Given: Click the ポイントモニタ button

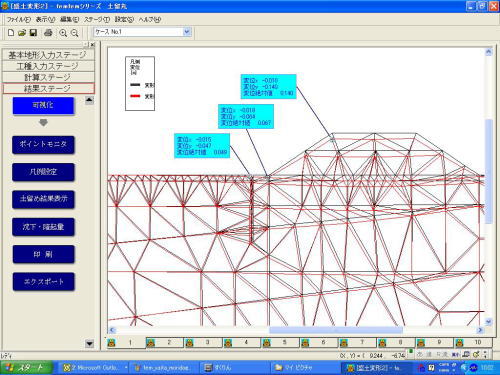Looking at the screenshot, I should coord(43,144).
